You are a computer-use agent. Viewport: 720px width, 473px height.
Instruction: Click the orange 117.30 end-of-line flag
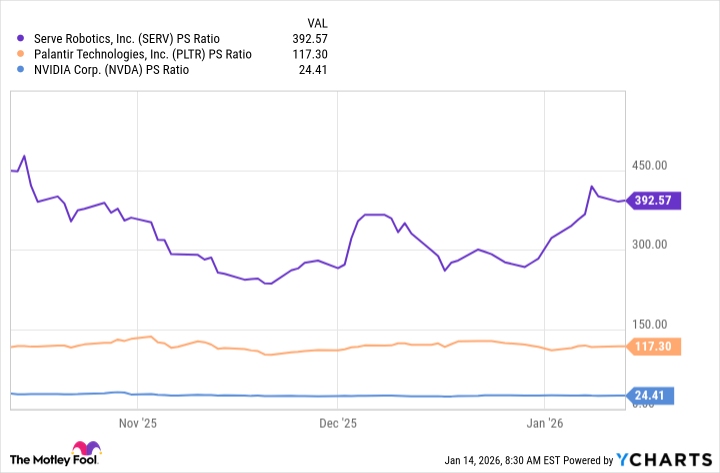click(653, 346)
